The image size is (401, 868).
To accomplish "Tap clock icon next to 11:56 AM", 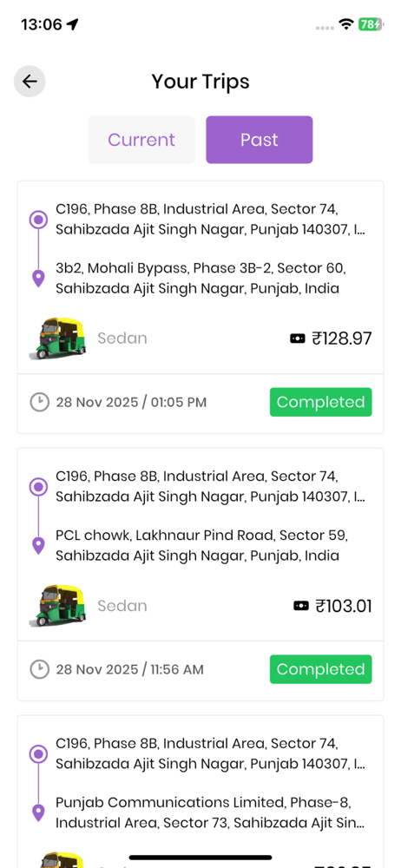I will click(x=39, y=669).
